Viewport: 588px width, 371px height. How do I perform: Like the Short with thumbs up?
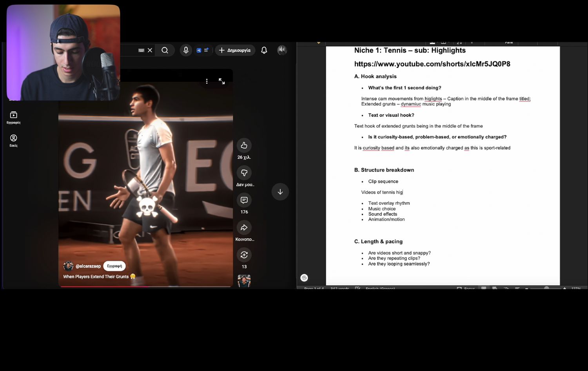tap(244, 145)
